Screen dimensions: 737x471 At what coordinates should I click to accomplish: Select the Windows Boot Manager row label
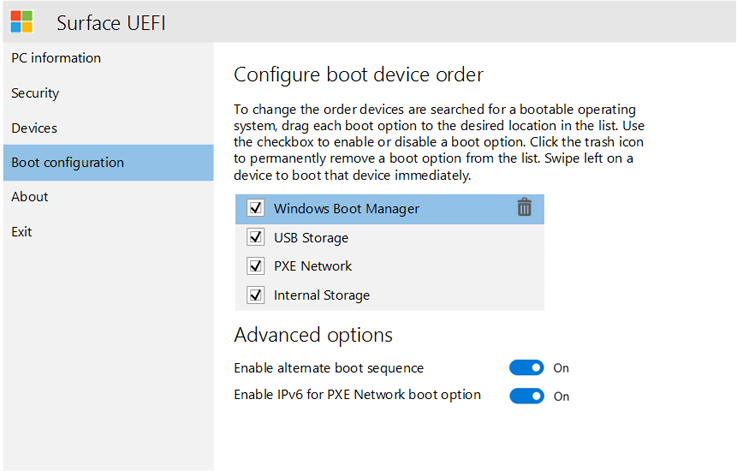pos(346,209)
